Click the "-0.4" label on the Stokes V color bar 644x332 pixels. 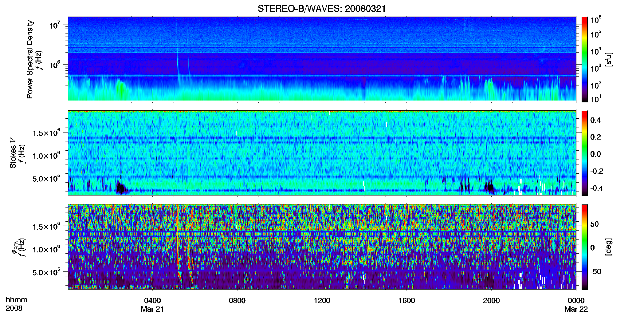tap(597, 188)
